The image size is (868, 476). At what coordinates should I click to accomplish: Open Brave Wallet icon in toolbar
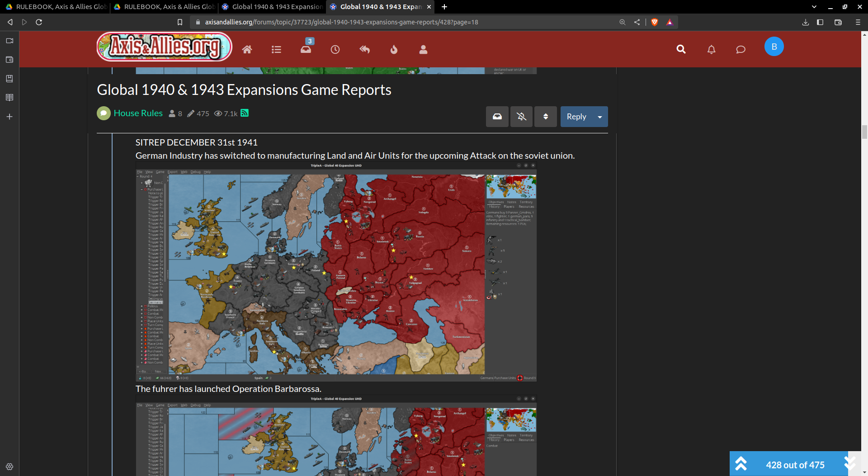(x=838, y=22)
